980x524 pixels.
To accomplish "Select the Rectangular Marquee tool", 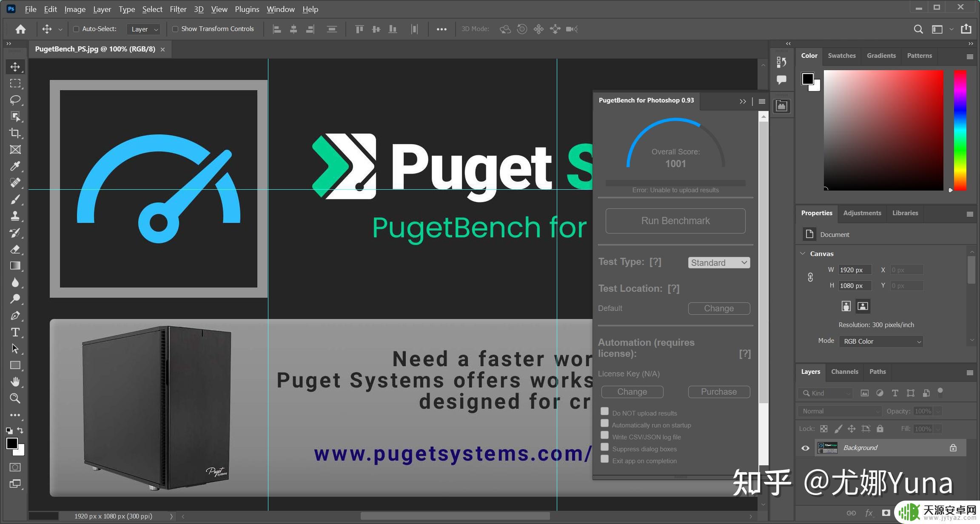I will tap(15, 83).
